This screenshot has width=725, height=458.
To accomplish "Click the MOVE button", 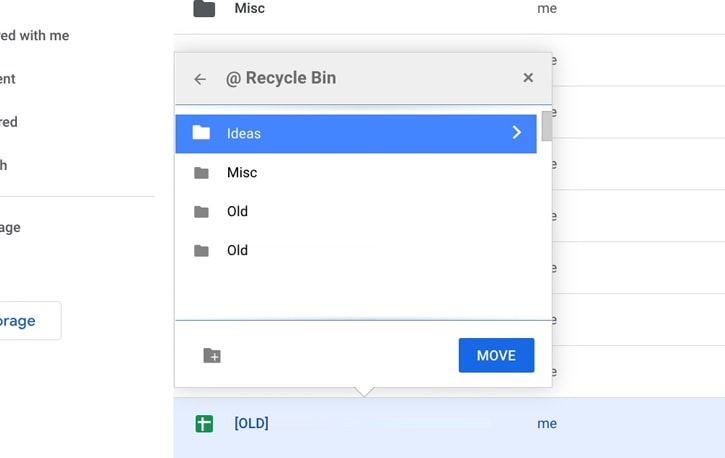I will pyautogui.click(x=496, y=355).
